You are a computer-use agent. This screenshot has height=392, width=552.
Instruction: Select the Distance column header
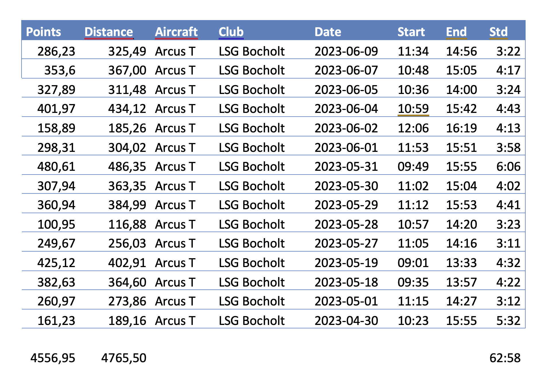coord(109,32)
